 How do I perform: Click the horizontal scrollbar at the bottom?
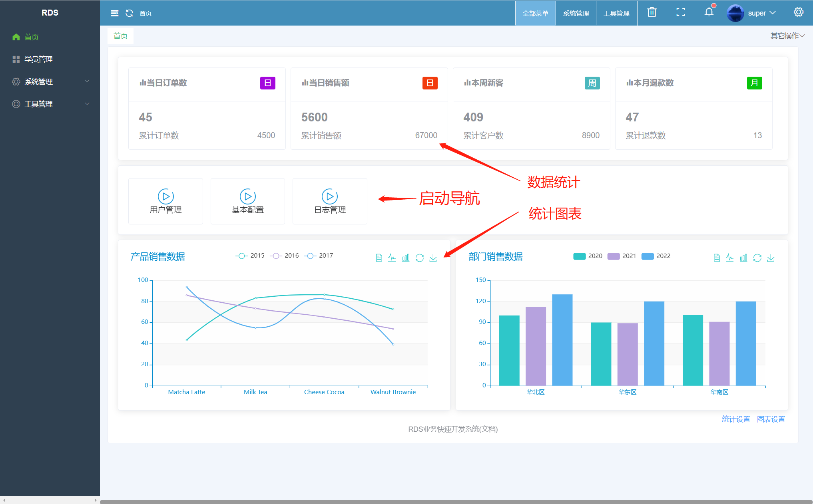pyautogui.click(x=456, y=502)
